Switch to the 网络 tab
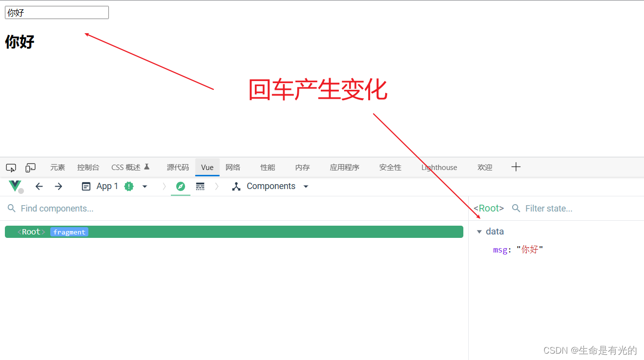The width and height of the screenshot is (644, 360). click(233, 168)
